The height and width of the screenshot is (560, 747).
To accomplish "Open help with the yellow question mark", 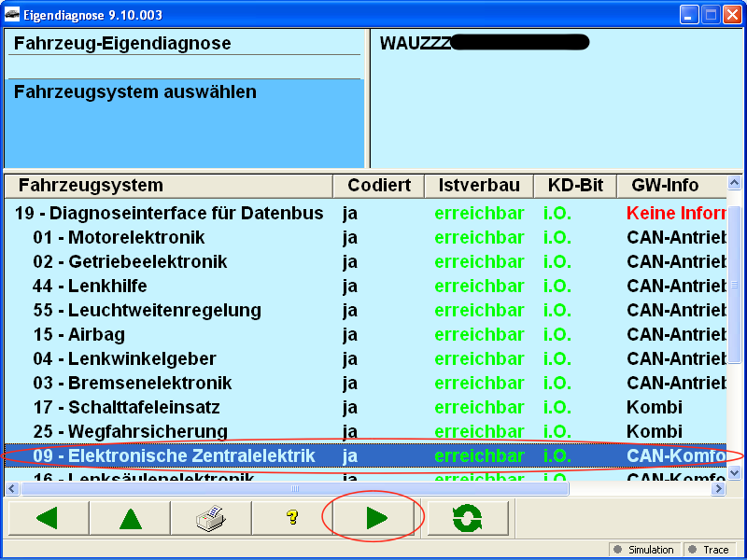I will (x=292, y=518).
